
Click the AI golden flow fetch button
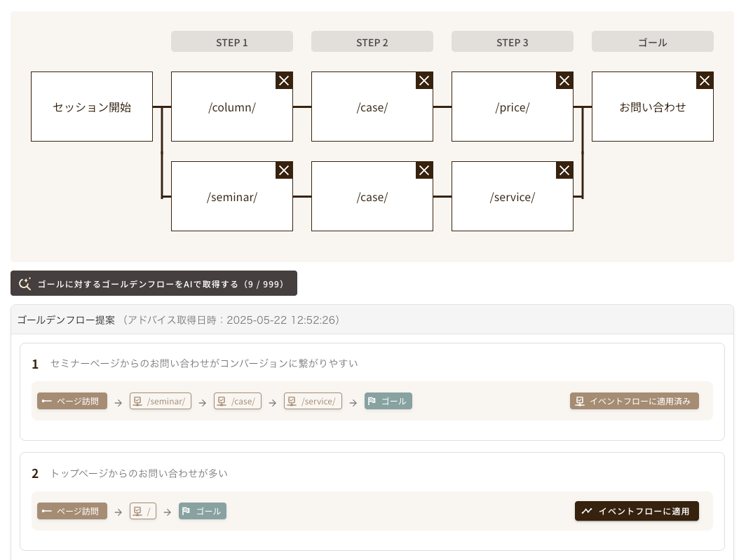[154, 284]
